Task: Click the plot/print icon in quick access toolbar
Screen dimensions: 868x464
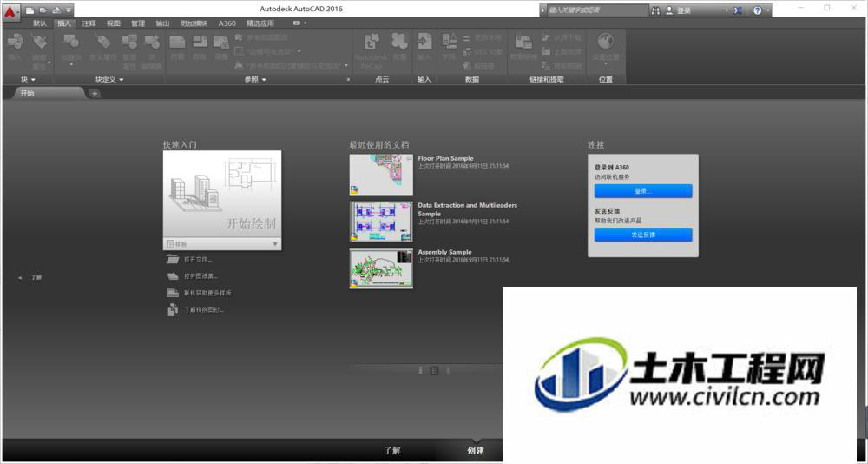Action: click(x=56, y=10)
